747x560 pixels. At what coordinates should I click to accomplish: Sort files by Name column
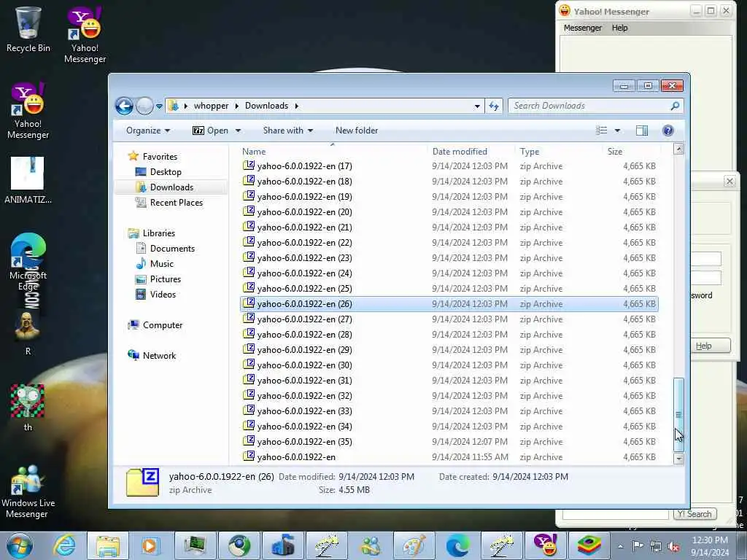[x=333, y=152]
